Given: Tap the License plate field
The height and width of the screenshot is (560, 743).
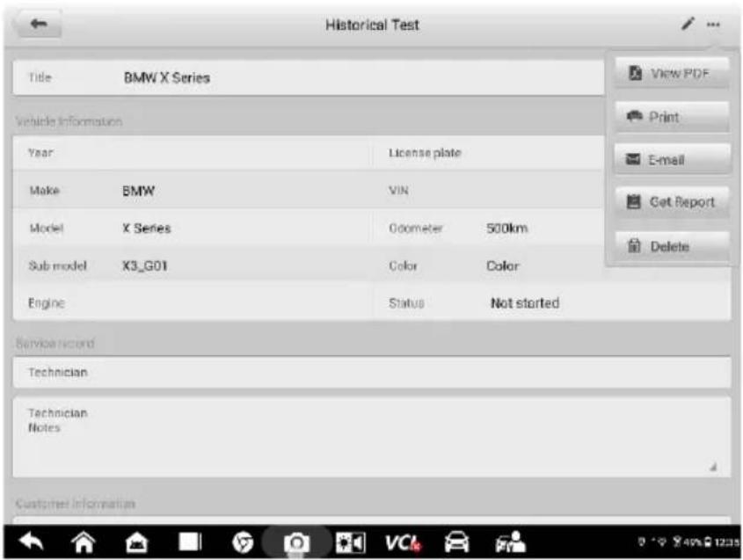Looking at the screenshot, I should point(488,153).
